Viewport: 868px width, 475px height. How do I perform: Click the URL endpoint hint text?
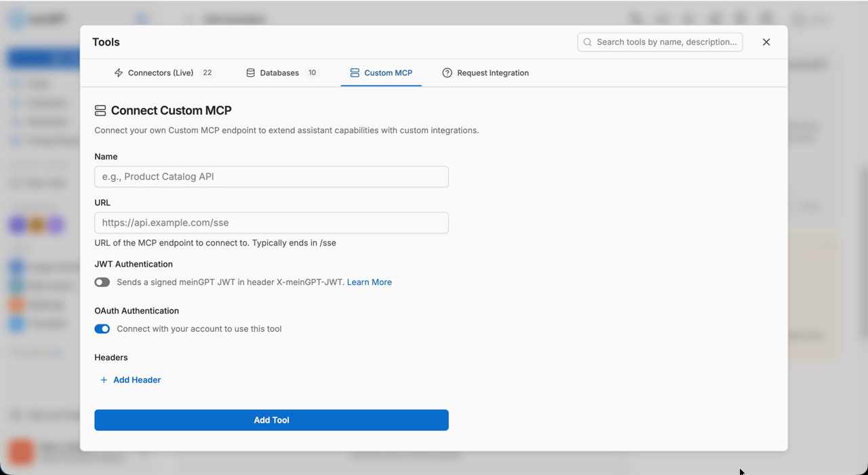216,243
